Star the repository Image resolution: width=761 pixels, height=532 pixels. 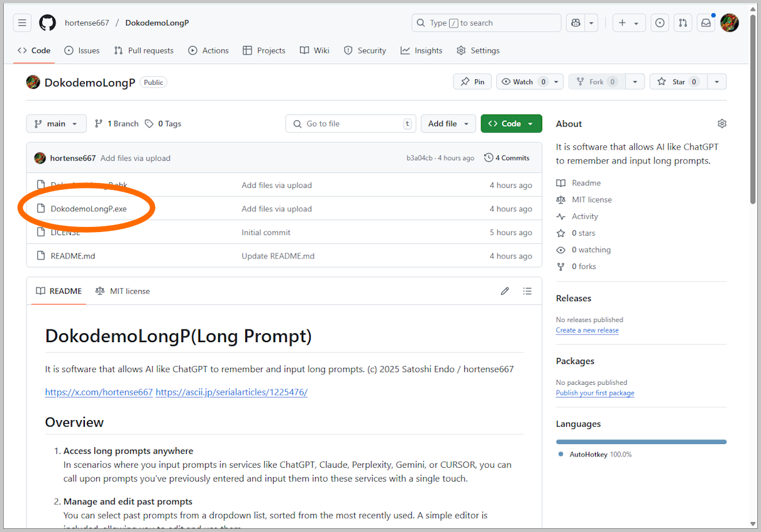(x=678, y=82)
